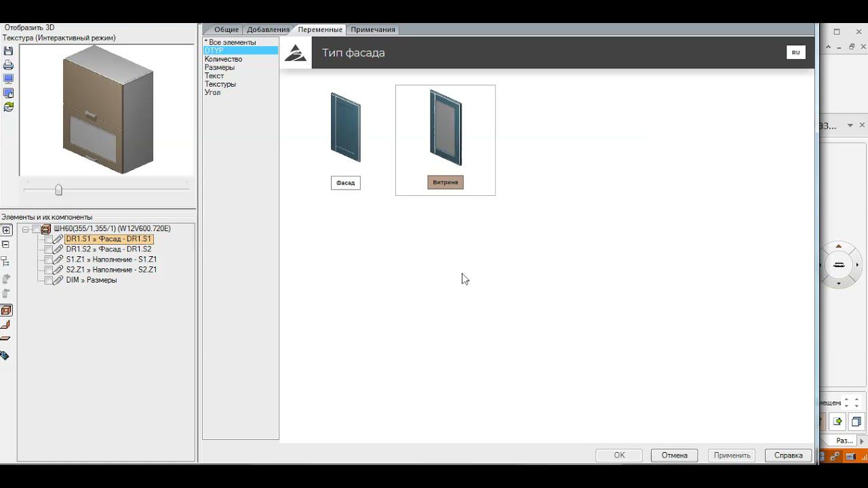The height and width of the screenshot is (488, 868).
Task: Choose the Витрина label button
Action: pos(446,182)
